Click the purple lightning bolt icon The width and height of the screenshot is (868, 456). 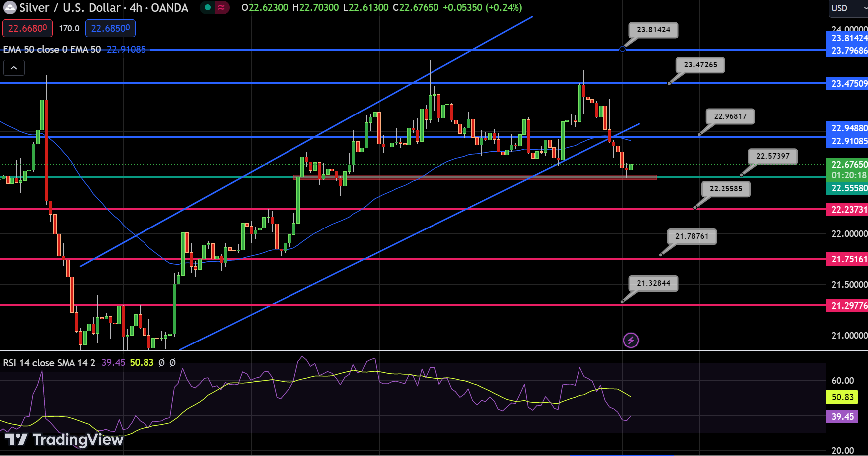[631, 341]
